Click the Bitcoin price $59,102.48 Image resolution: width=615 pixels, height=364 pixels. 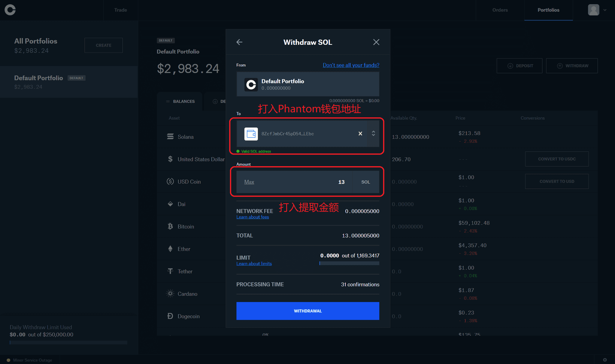coord(474,223)
